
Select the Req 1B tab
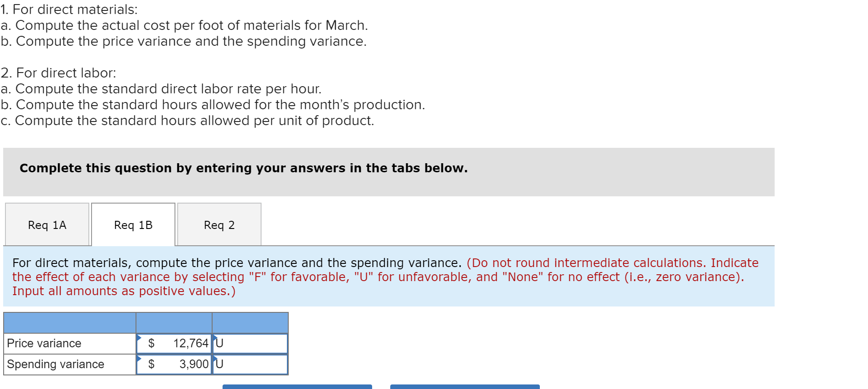click(133, 225)
